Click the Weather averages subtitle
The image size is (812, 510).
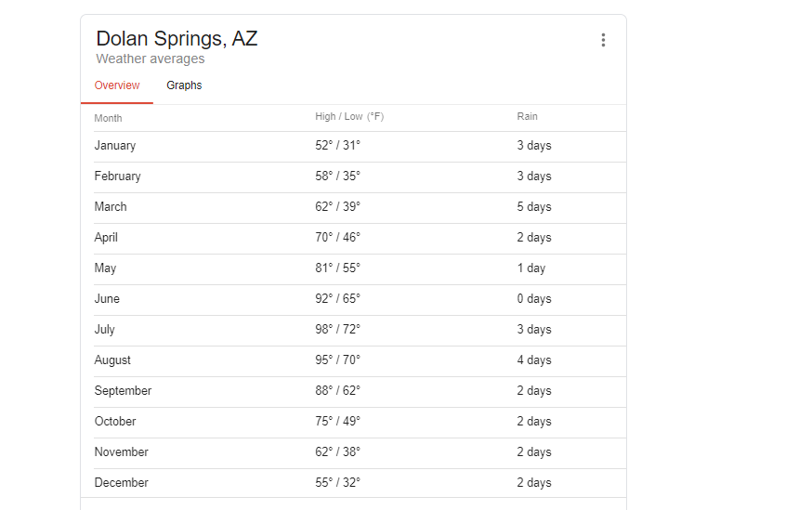151,59
